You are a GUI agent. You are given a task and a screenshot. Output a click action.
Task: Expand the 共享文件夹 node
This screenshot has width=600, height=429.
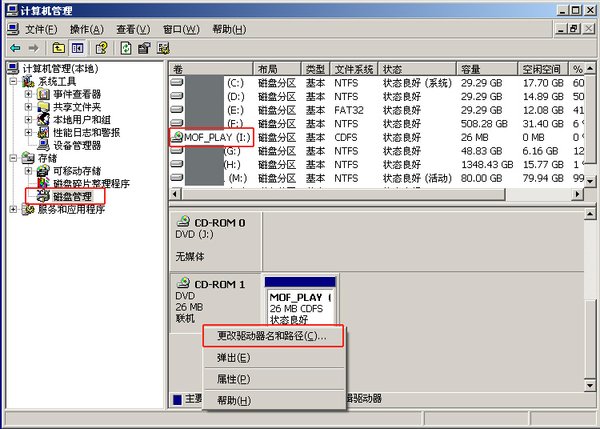pyautogui.click(x=28, y=107)
